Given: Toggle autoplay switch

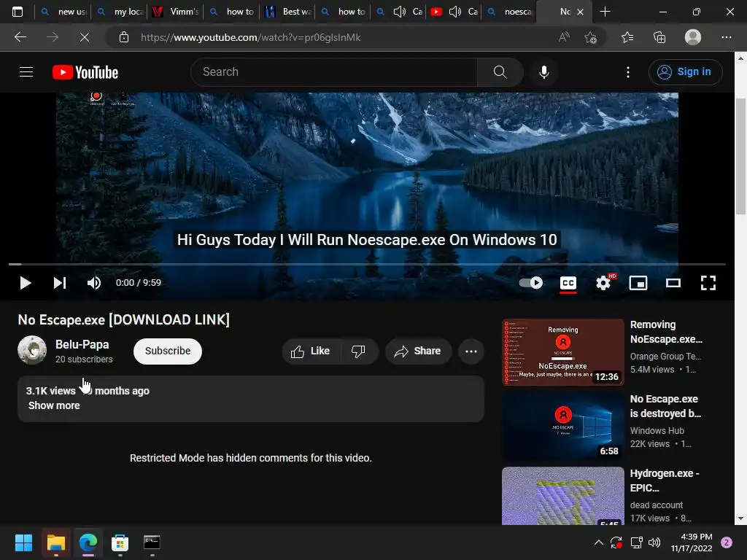Looking at the screenshot, I should point(531,283).
